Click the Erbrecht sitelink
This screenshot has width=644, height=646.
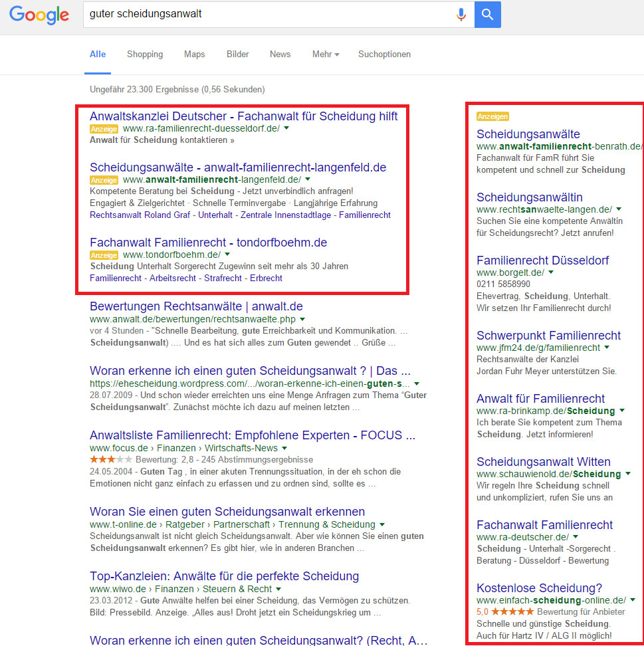(266, 278)
